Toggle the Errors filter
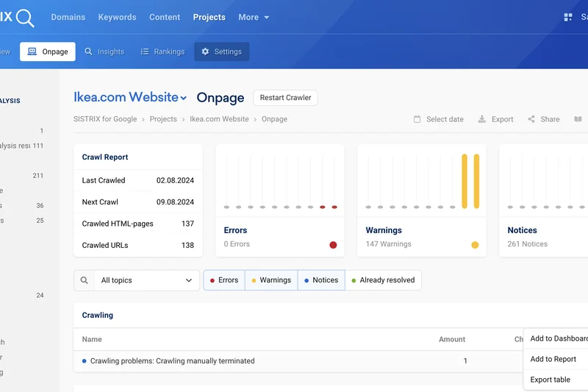The width and height of the screenshot is (588, 392). click(224, 280)
